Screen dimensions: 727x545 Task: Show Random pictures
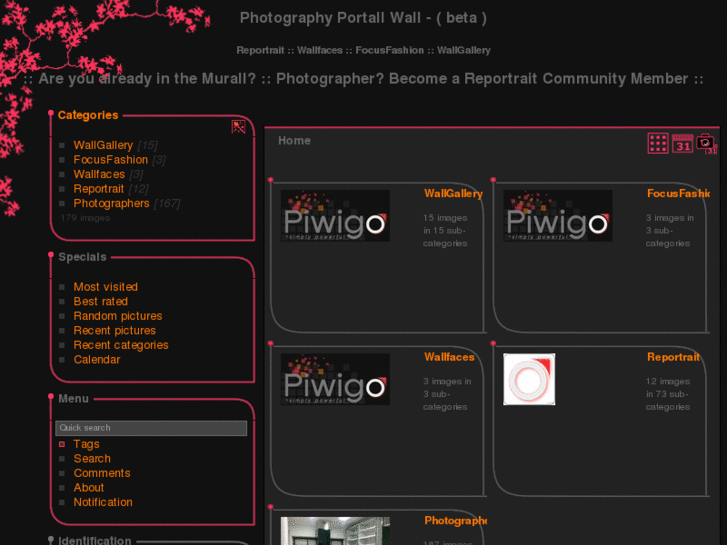click(x=118, y=316)
